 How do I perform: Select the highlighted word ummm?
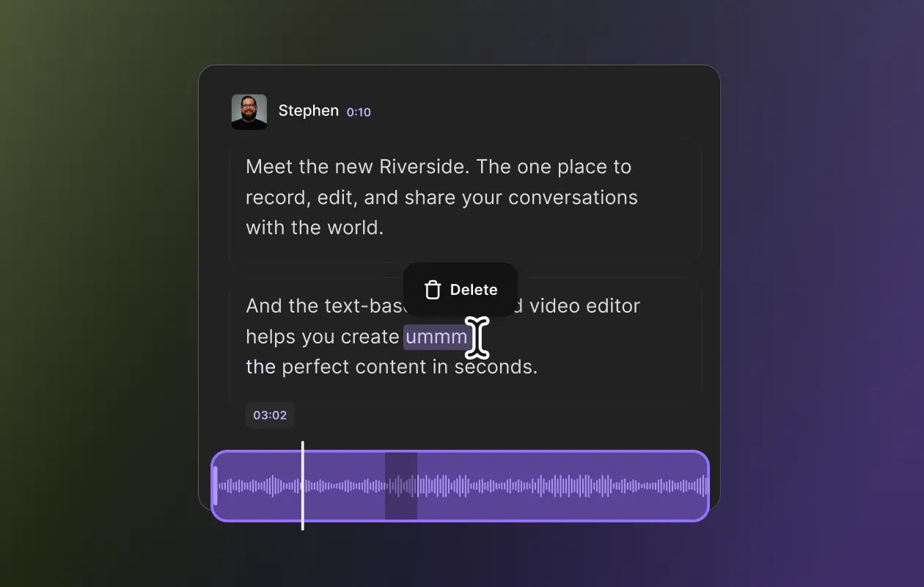[436, 337]
